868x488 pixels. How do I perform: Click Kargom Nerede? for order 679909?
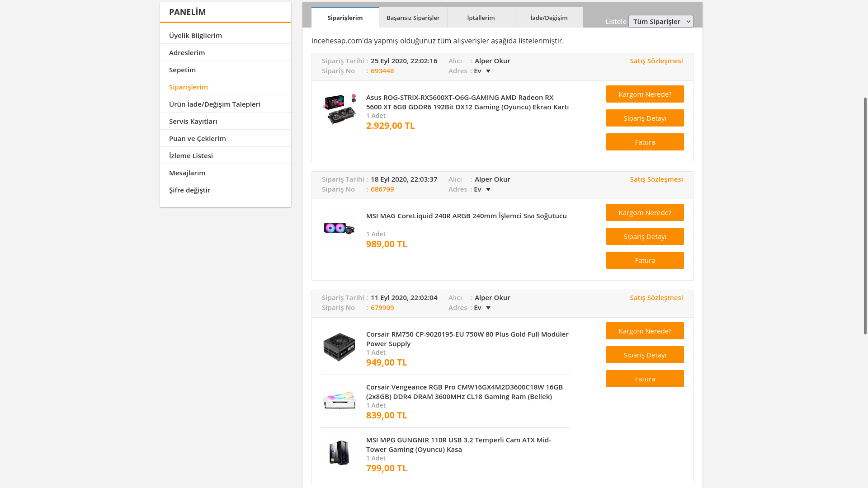click(645, 331)
